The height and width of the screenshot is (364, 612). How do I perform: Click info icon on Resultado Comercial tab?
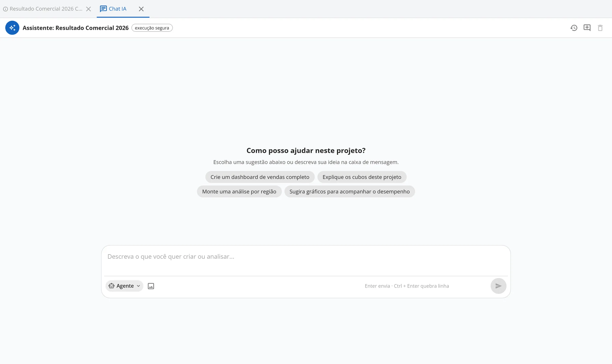(x=5, y=9)
